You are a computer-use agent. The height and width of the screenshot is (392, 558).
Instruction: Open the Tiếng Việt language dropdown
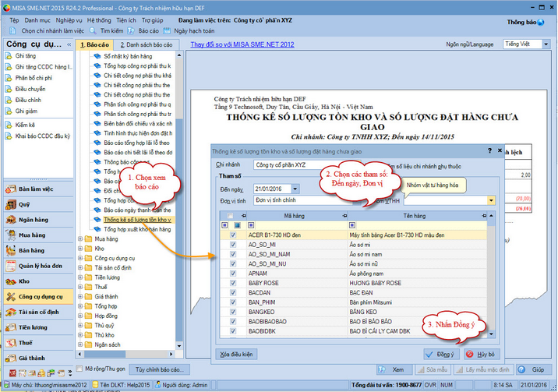[546, 44]
